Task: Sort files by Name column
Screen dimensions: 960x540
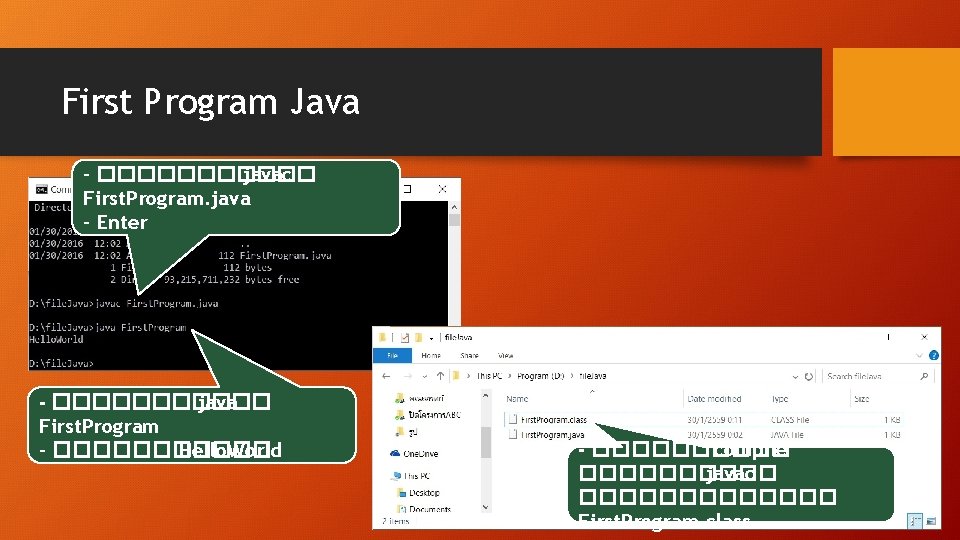Action: [517, 399]
